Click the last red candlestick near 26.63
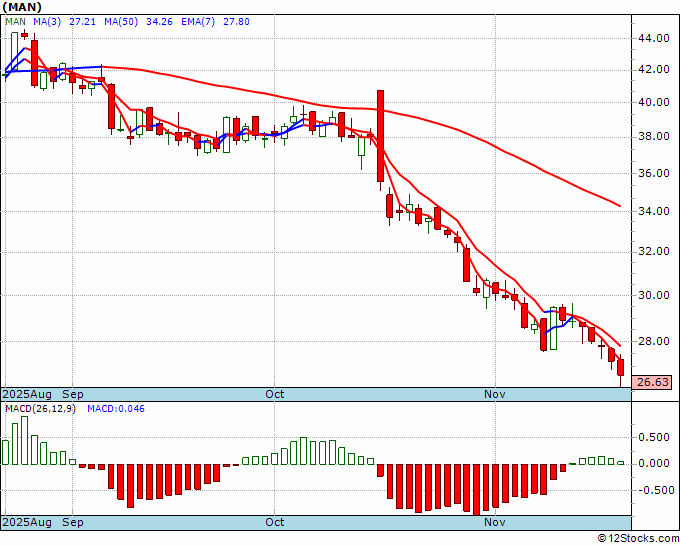 click(x=621, y=367)
